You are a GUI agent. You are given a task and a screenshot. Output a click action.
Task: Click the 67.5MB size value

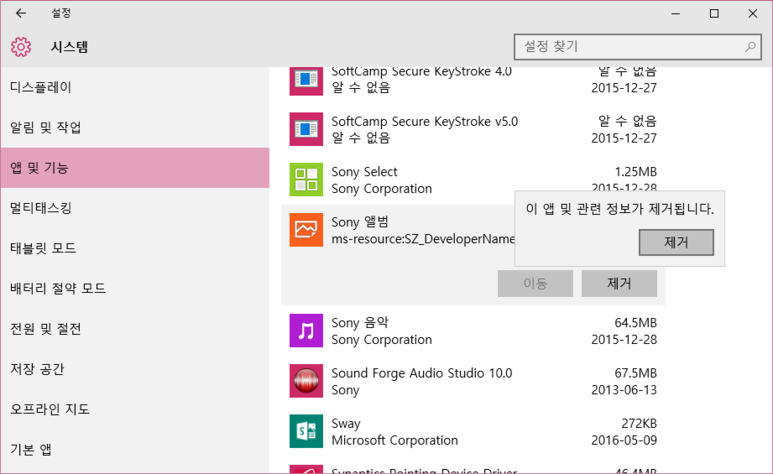tap(635, 373)
